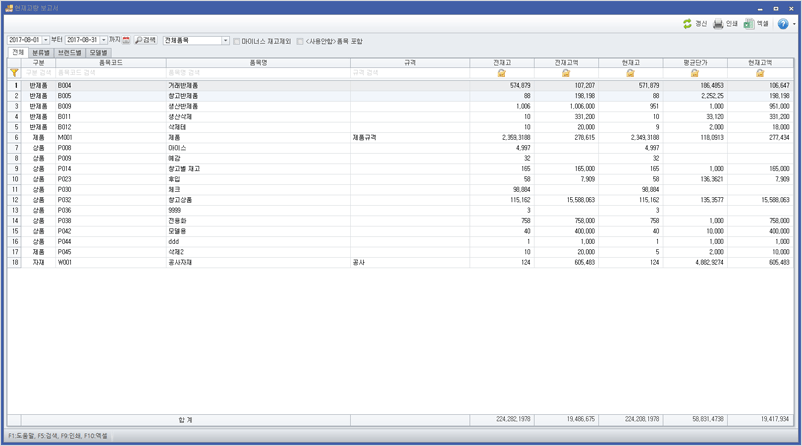Viewport: 802px width, 446px height.
Task: Switch to the 브랜드별 tab
Action: pos(69,52)
